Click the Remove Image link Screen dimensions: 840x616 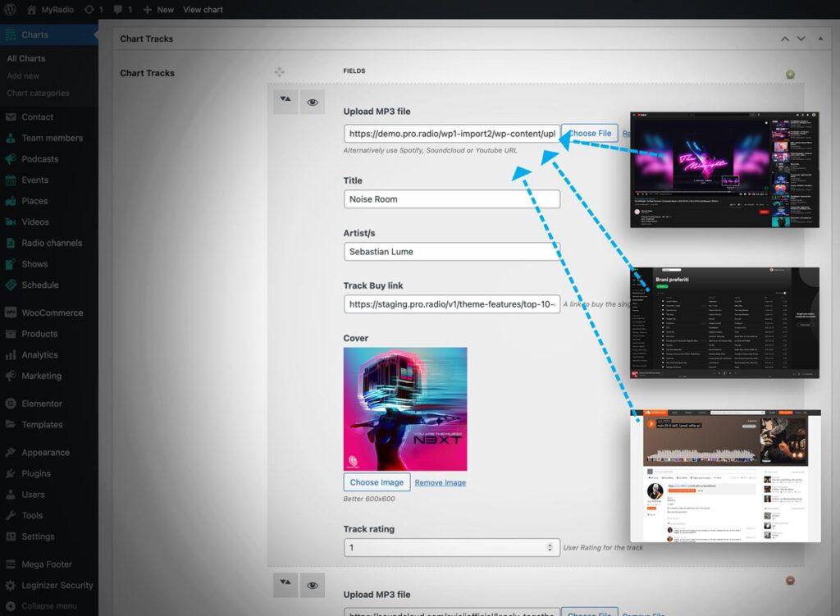point(441,482)
